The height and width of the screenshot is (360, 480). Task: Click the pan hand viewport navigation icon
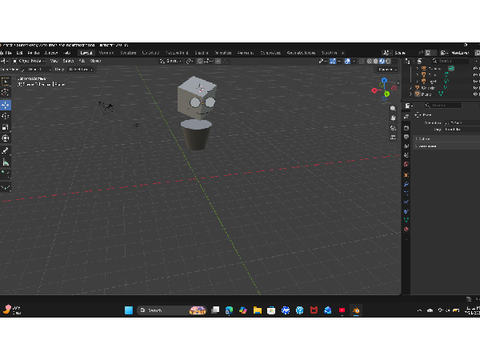pyautogui.click(x=393, y=118)
